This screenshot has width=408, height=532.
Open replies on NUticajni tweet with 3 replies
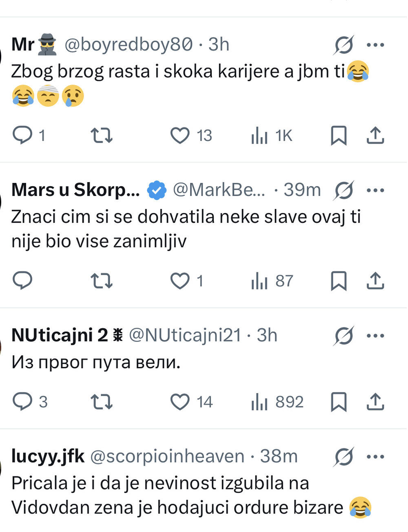pyautogui.click(x=22, y=402)
